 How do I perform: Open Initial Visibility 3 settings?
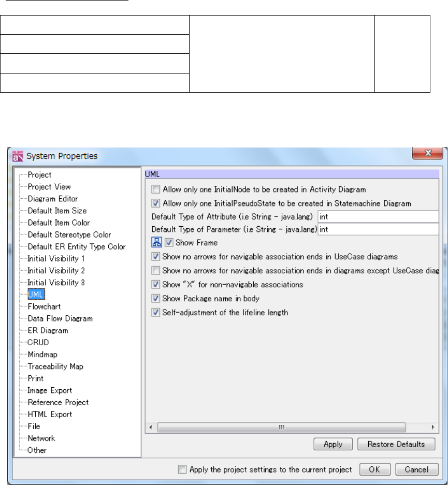(x=56, y=283)
